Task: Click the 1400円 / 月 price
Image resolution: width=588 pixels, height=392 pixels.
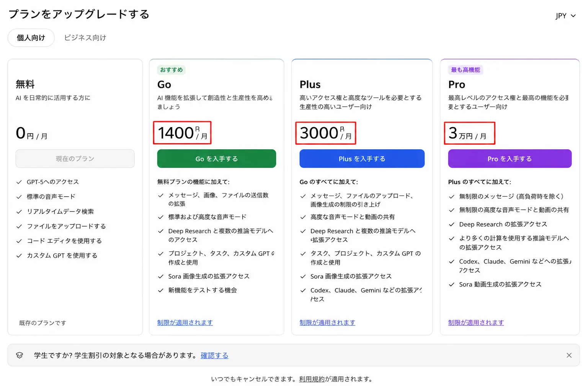Action: click(x=183, y=133)
